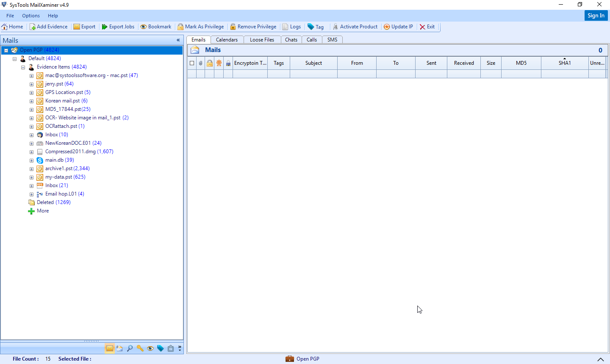
Task: Expand the my-data.pst node
Action: coord(31,177)
